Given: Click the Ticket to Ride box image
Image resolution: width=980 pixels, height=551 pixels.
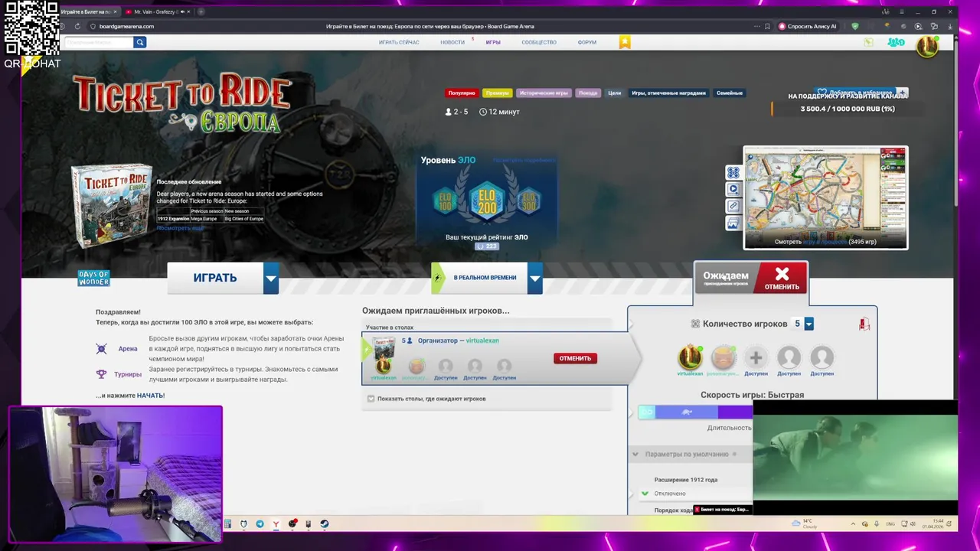Looking at the screenshot, I should pos(112,207).
